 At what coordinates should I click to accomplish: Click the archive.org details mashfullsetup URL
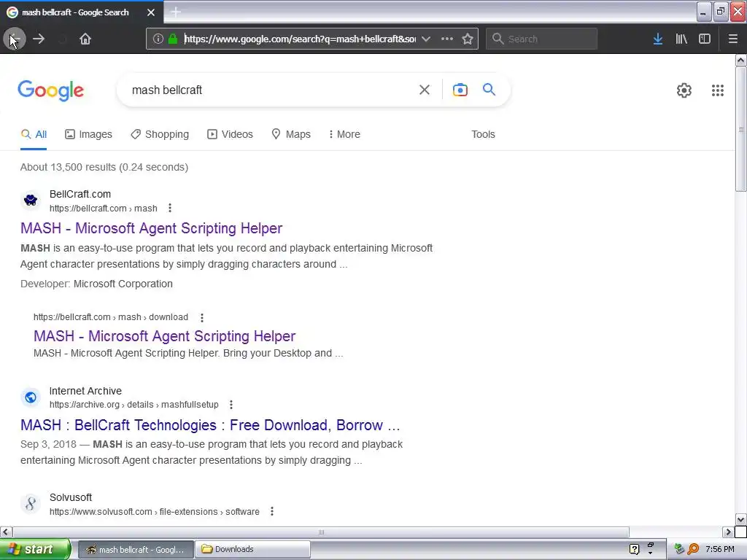[x=134, y=405]
